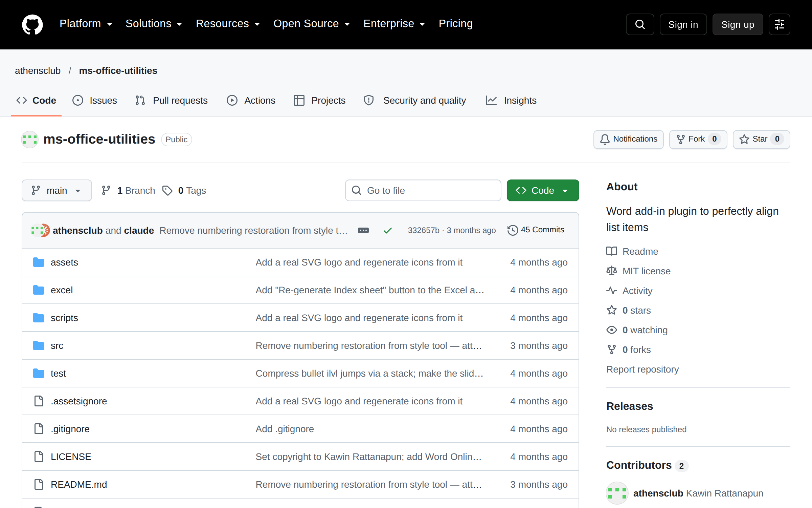Click the athensclub contributor avatar
This screenshot has height=508, width=812.
tap(617, 493)
